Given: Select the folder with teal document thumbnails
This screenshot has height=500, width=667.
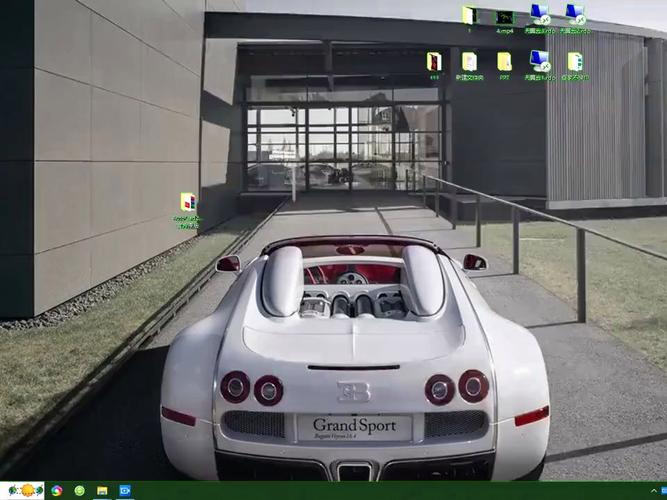Looking at the screenshot, I should pyautogui.click(x=575, y=62).
